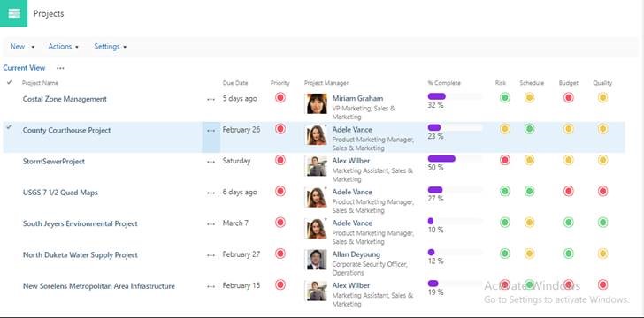The height and width of the screenshot is (318, 644).
Task: Open ellipsis menu for New Sorelens project
Action: (x=211, y=286)
